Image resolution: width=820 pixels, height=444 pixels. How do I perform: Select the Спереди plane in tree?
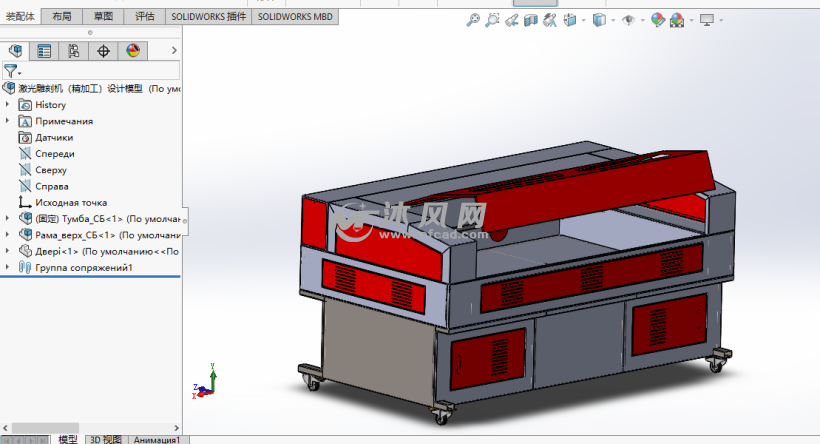tap(55, 154)
